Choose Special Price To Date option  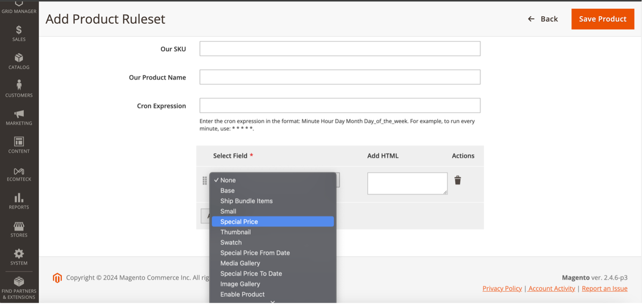[x=273, y=274]
